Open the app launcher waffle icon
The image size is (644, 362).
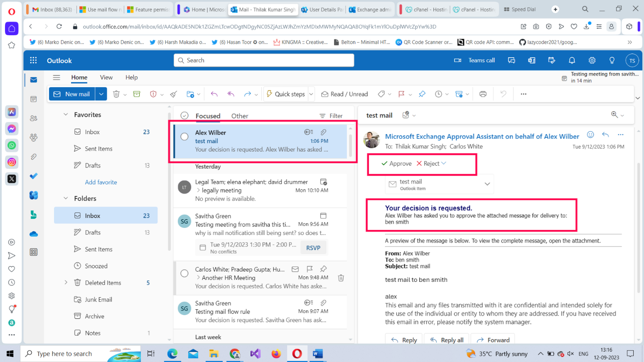(33, 60)
